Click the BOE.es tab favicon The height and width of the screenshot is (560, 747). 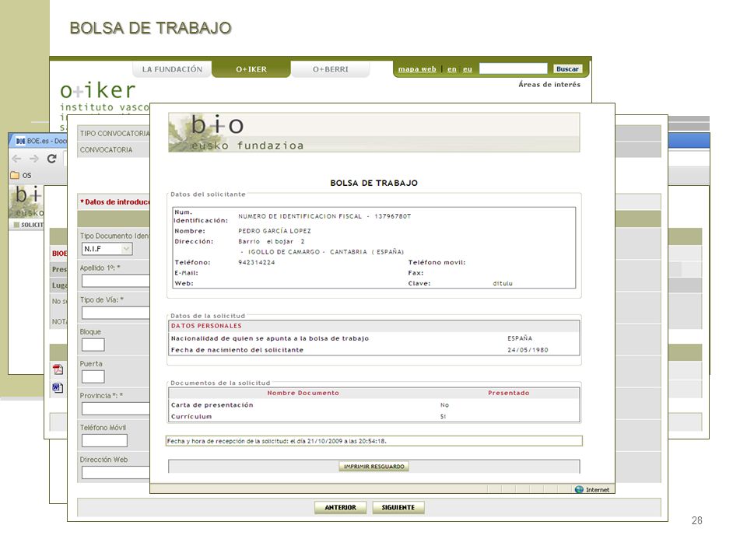pyautogui.click(x=20, y=141)
